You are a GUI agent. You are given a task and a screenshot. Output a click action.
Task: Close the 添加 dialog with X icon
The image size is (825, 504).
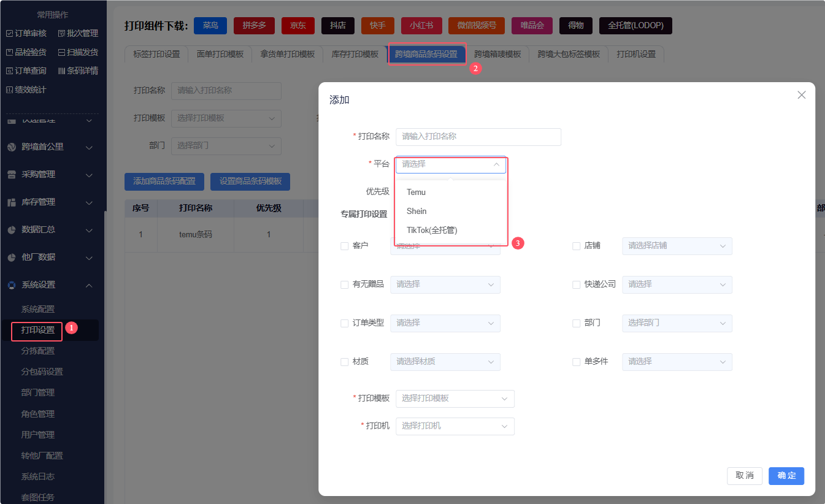click(801, 95)
